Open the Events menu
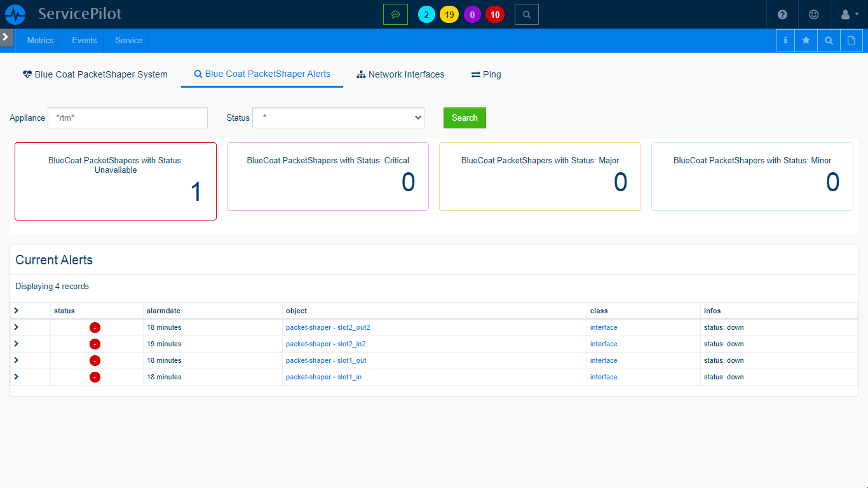The width and height of the screenshot is (868, 488). tap(84, 41)
